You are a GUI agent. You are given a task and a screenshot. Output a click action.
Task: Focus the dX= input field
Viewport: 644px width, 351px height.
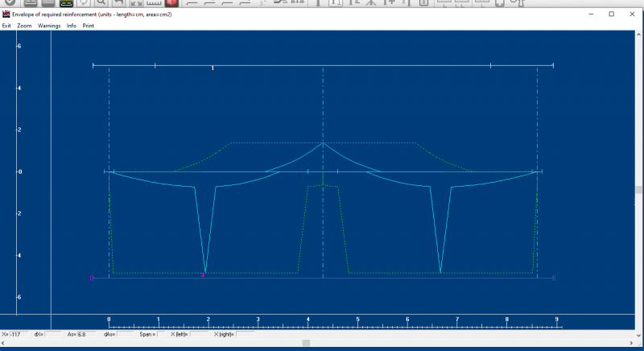click(52, 334)
